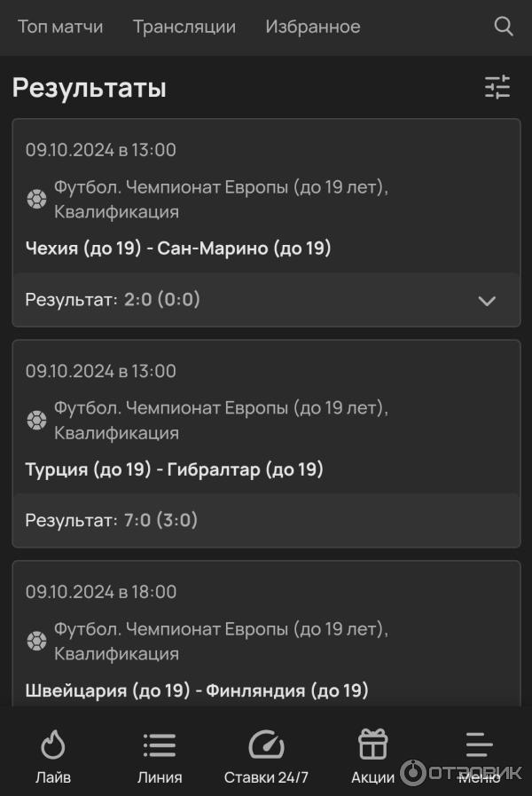Click the football icon on the Швейцария match card
The image size is (532, 796).
(36, 641)
